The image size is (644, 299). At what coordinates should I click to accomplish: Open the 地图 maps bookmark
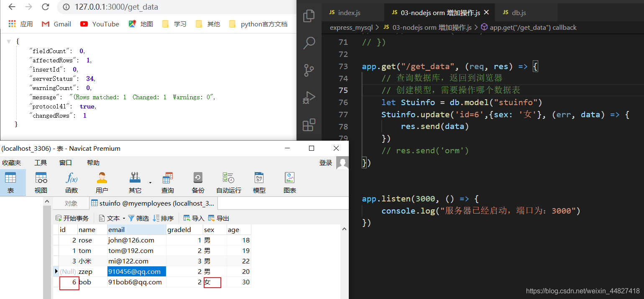141,24
